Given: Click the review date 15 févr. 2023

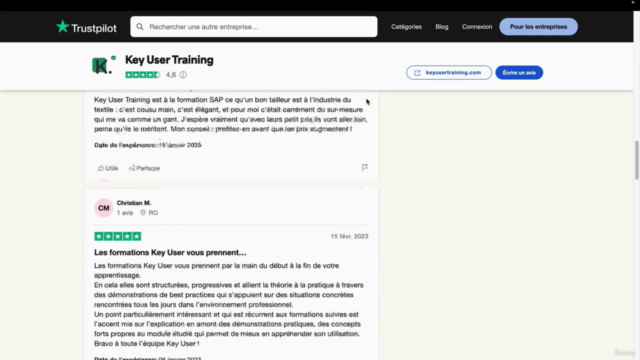Looking at the screenshot, I should (x=349, y=236).
